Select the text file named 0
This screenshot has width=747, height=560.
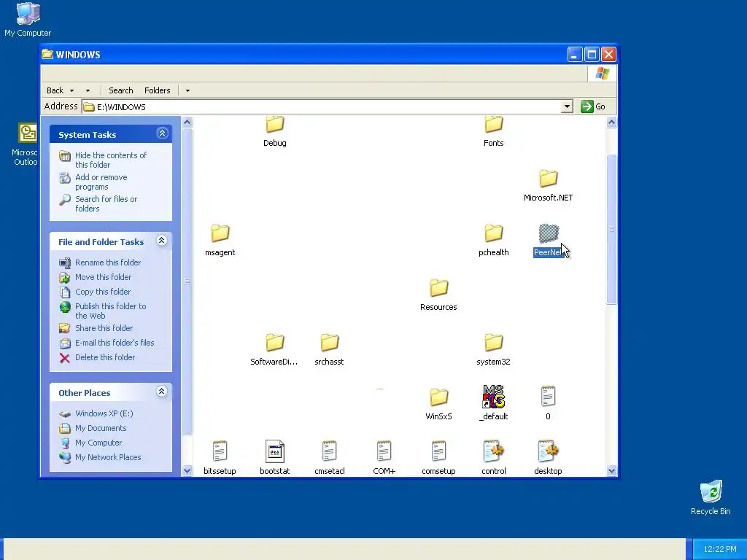point(548,404)
